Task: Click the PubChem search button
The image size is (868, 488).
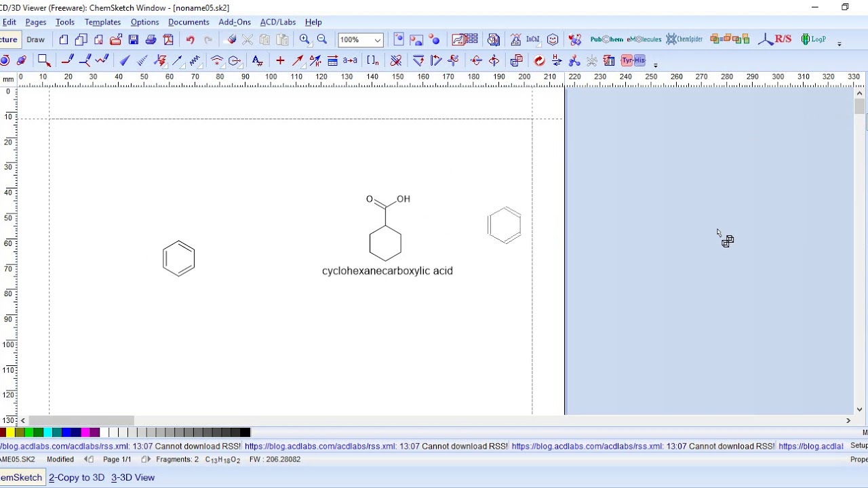Action: (x=606, y=39)
